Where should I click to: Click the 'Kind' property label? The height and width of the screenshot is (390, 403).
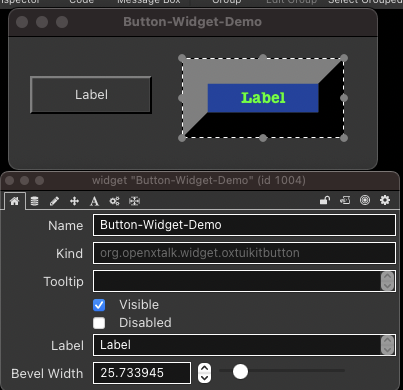(x=69, y=254)
